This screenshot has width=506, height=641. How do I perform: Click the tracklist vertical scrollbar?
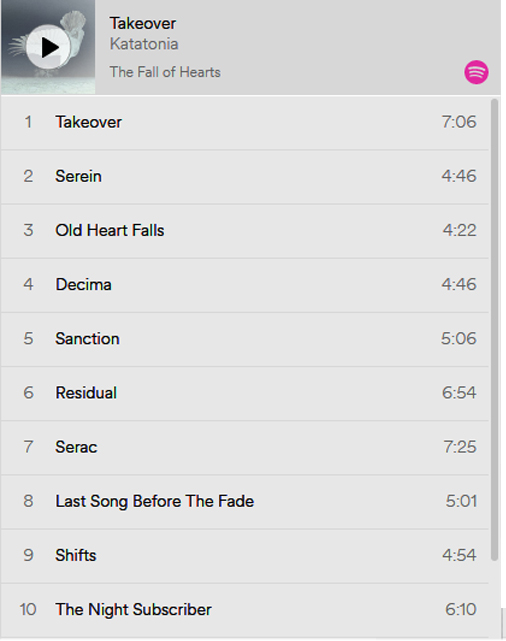[x=495, y=329]
